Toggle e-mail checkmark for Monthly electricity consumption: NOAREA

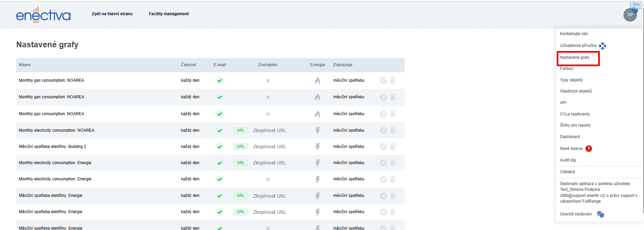220,130
